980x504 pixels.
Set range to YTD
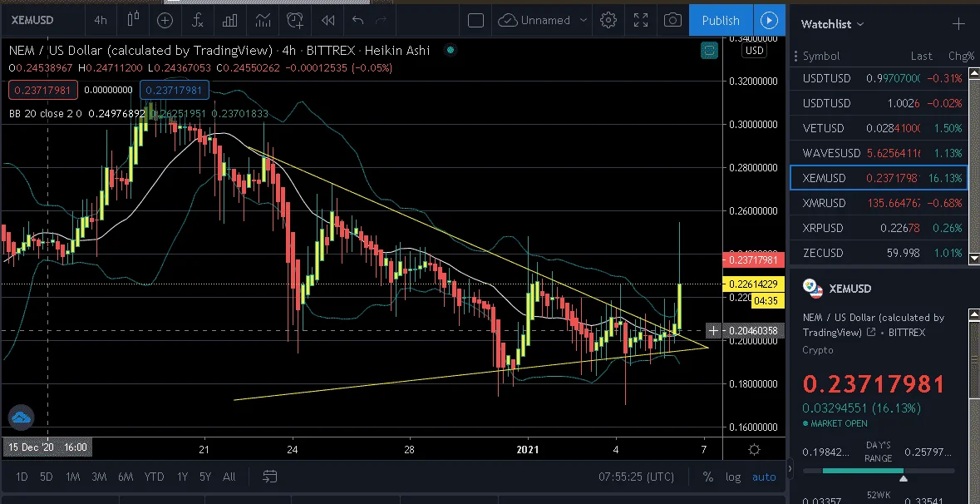(x=155, y=477)
